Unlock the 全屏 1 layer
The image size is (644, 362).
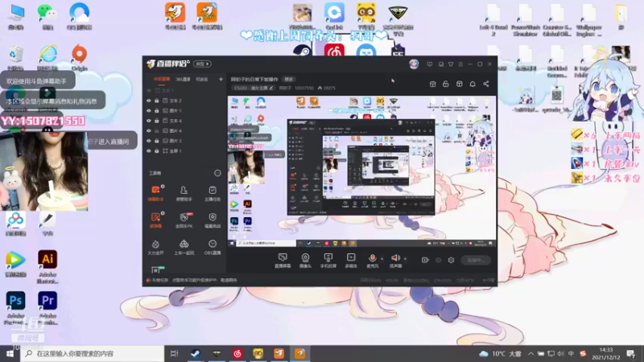156,151
